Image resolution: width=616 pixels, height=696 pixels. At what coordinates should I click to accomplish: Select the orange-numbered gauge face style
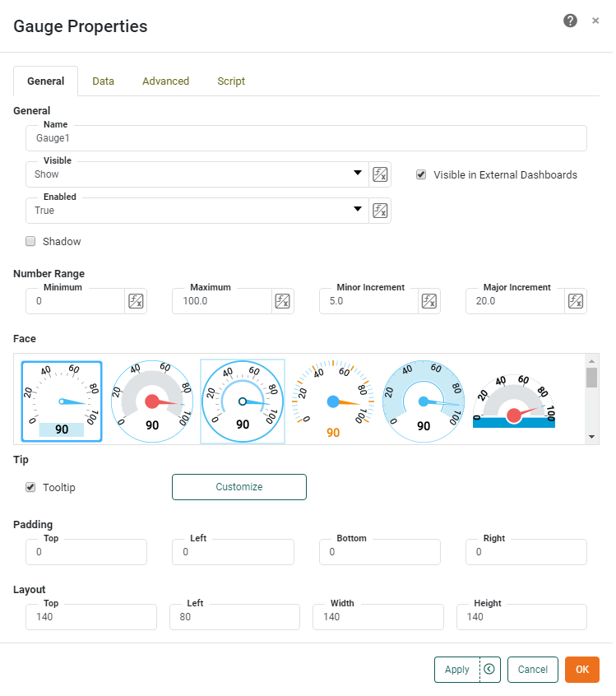(x=332, y=401)
